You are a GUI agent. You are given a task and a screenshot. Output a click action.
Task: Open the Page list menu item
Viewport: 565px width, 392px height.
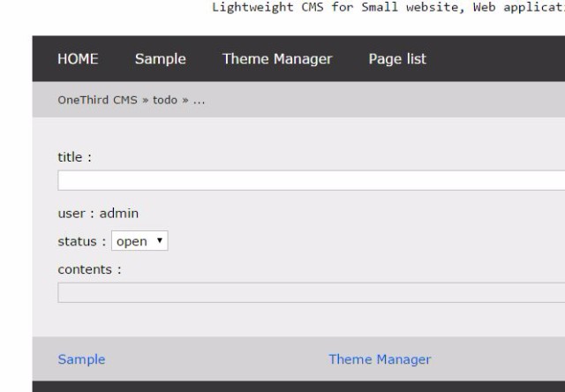[x=397, y=59]
